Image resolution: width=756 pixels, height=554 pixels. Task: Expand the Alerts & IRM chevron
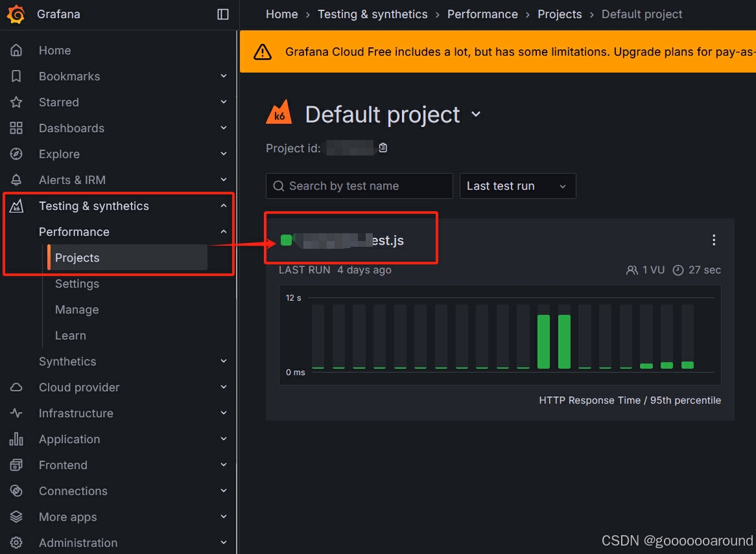click(223, 179)
